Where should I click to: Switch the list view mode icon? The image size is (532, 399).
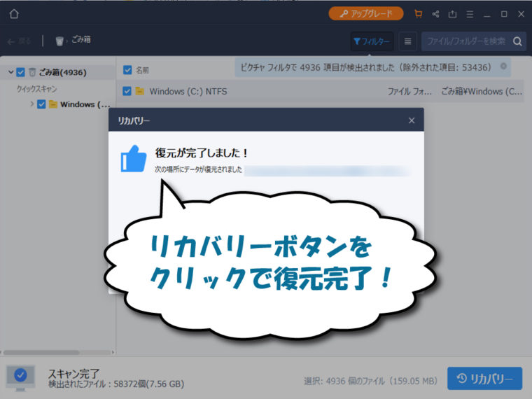click(408, 41)
